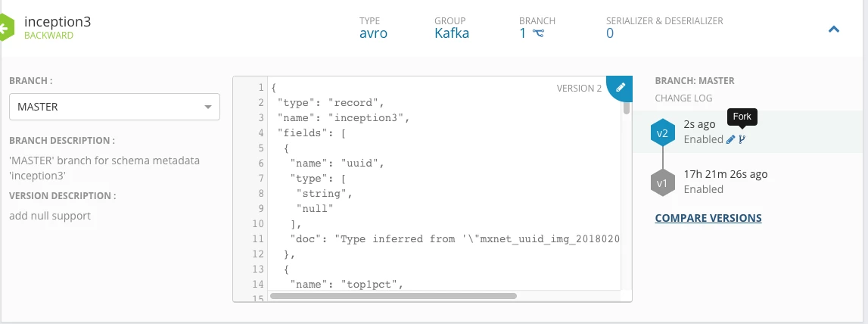Click inside schema code line with "uuid"
Screen dimensions: 868x324
337,164
